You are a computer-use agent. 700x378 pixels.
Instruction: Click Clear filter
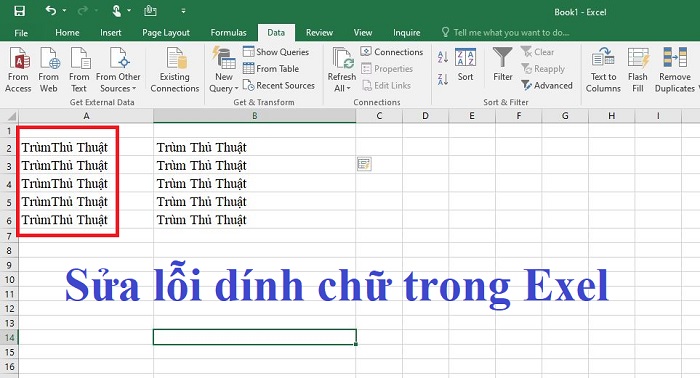click(538, 52)
